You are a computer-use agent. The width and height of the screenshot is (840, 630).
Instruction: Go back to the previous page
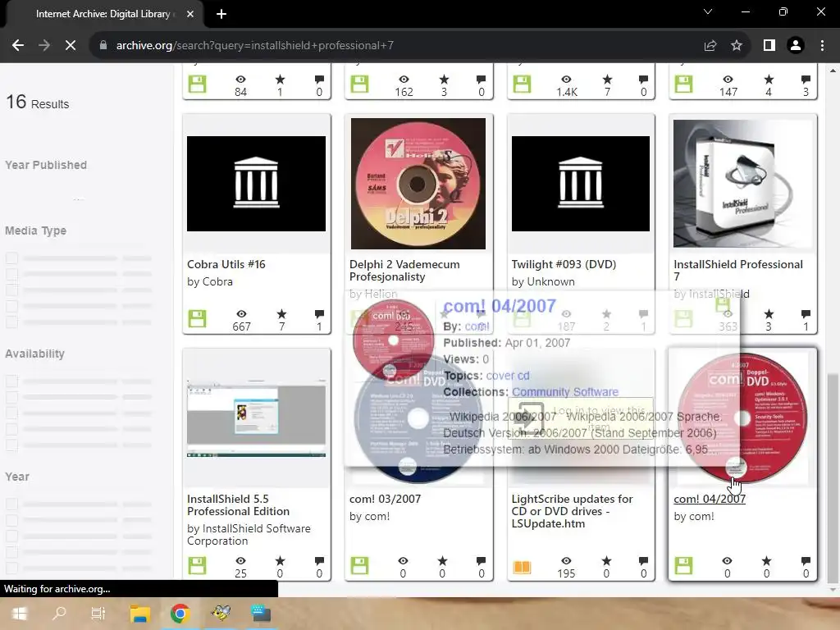point(18,46)
